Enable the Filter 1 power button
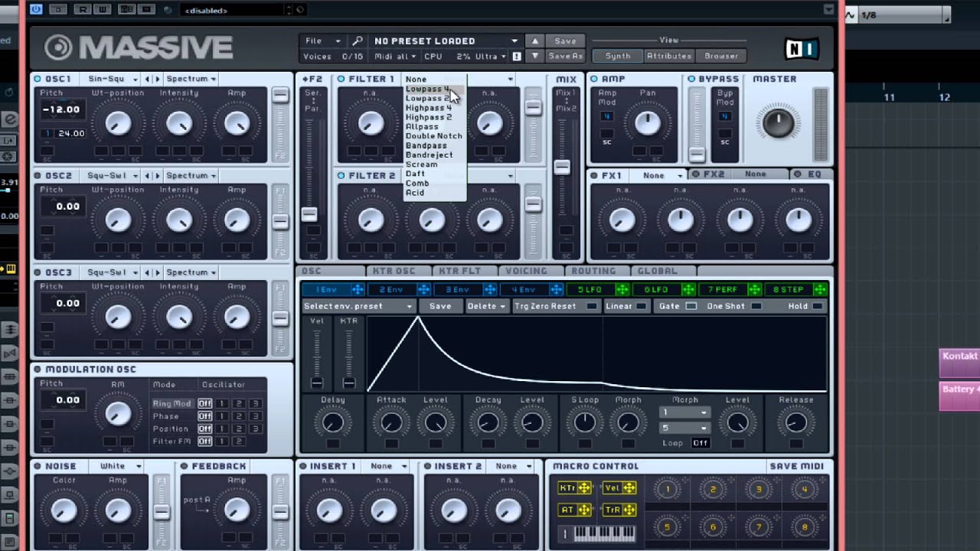980x551 pixels. pos(341,79)
